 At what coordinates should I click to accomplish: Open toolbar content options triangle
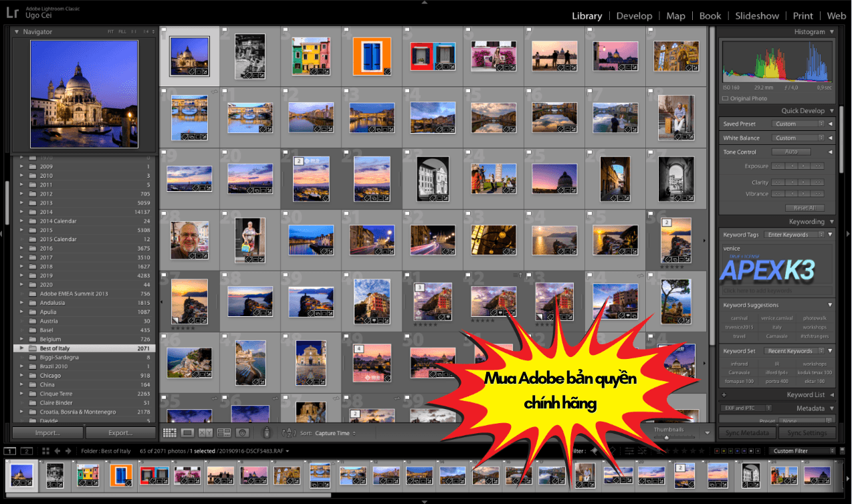click(x=708, y=433)
